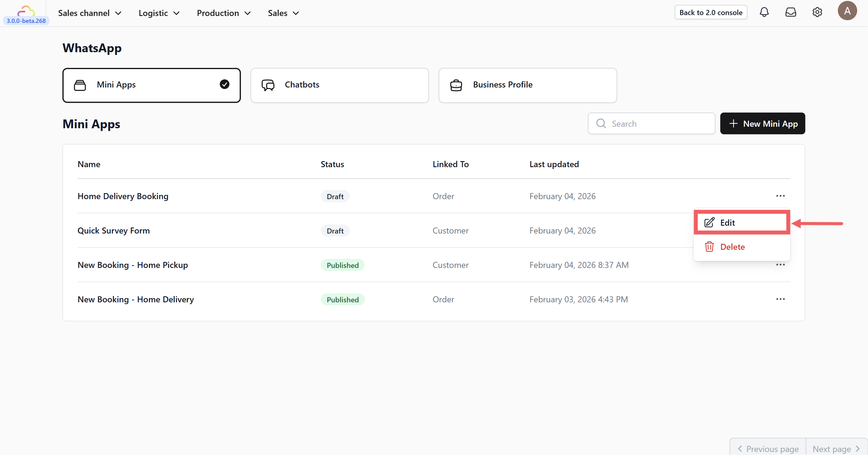Click the Business Profile briefcase icon
The width and height of the screenshot is (868, 455).
tap(456, 85)
